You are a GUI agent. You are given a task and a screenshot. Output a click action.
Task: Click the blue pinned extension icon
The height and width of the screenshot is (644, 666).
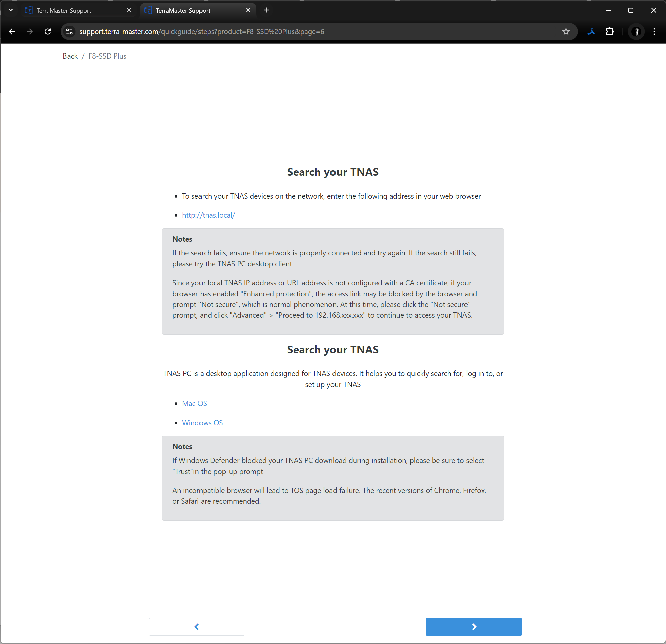click(591, 32)
